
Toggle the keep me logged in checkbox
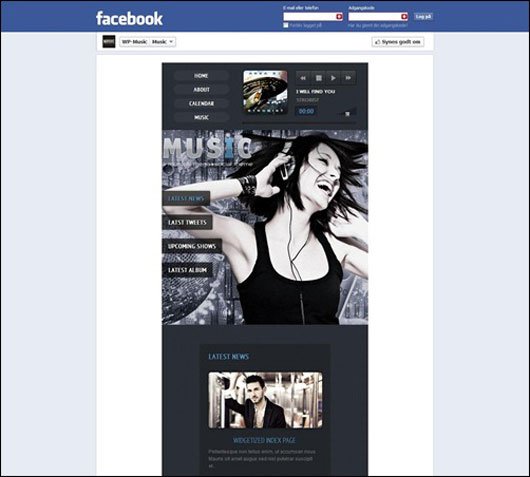286,25
